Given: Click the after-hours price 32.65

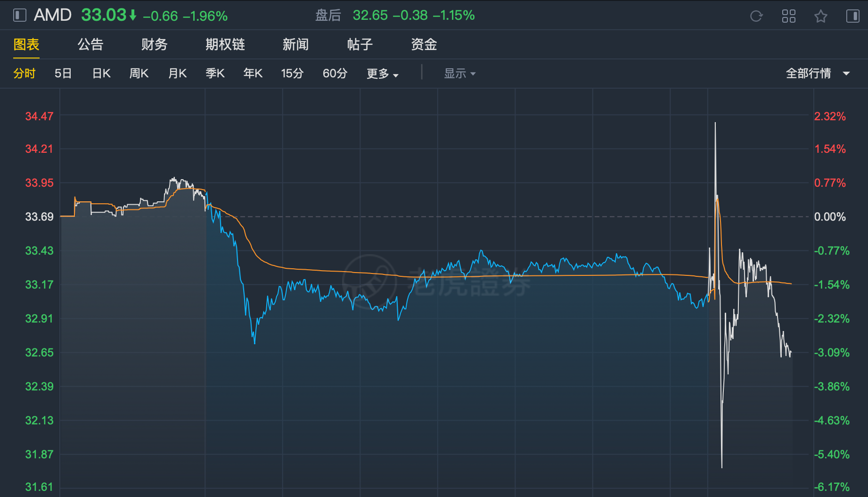Looking at the screenshot, I should point(370,16).
